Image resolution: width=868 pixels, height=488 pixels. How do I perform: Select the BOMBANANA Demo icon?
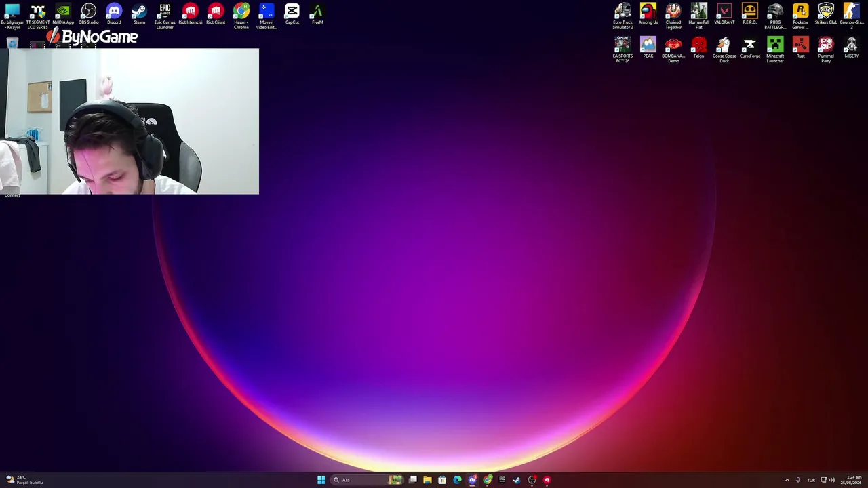[x=673, y=50]
